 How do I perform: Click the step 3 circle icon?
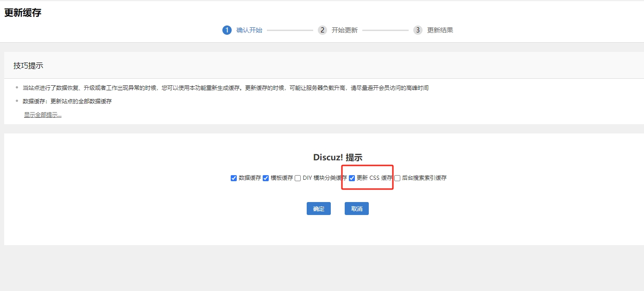tap(418, 30)
